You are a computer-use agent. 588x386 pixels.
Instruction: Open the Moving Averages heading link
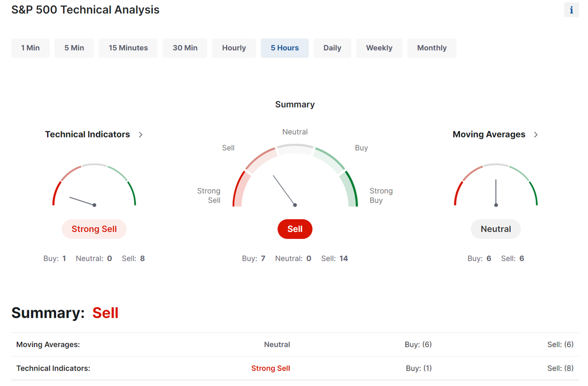pyautogui.click(x=489, y=134)
